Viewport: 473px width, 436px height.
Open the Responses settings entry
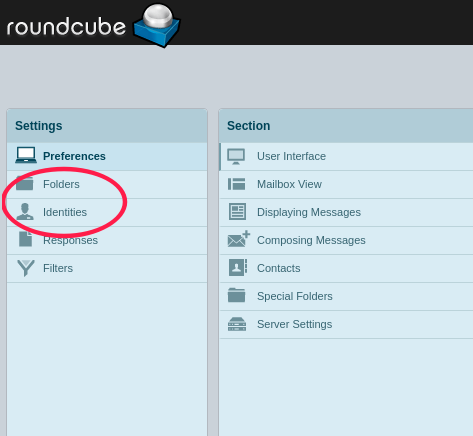click(x=107, y=240)
